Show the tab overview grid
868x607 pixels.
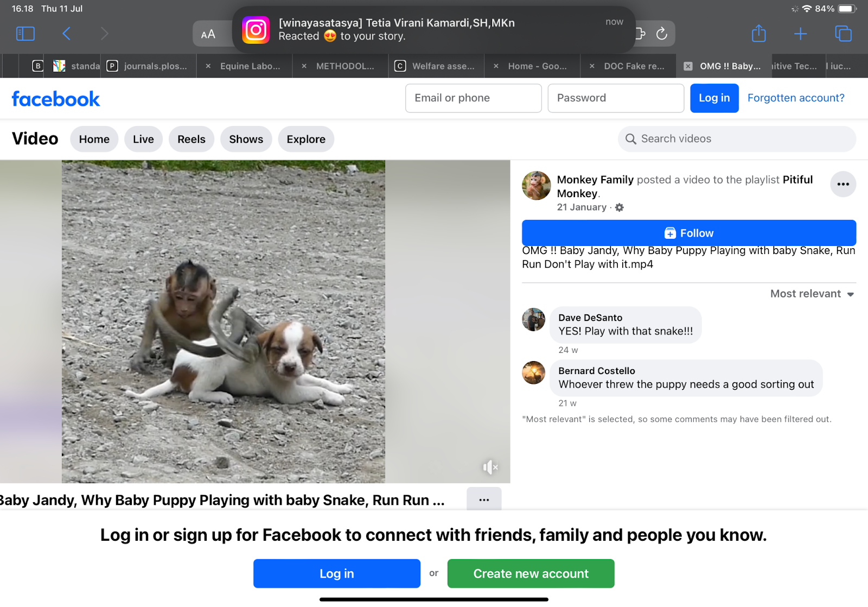point(843,34)
